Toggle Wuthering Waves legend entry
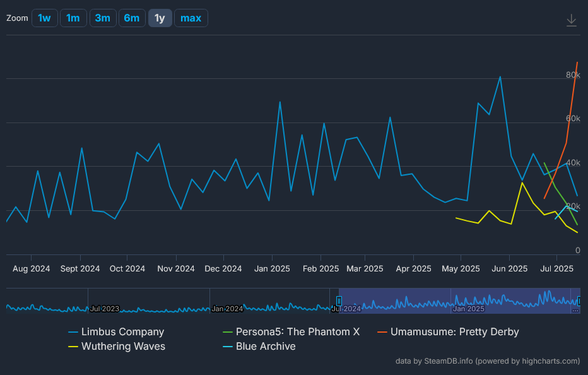The width and height of the screenshot is (588, 375). 117,346
